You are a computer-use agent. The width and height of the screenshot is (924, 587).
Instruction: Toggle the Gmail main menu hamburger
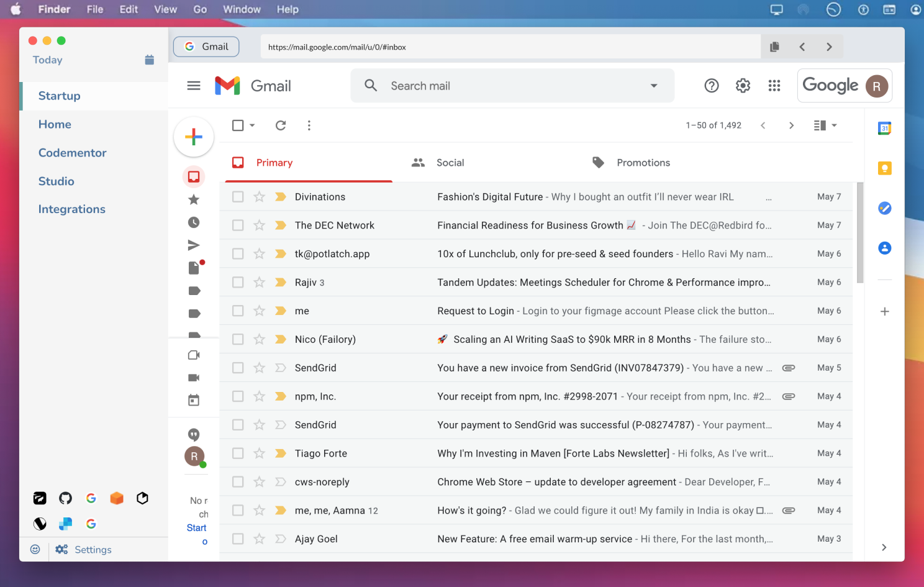pos(194,86)
